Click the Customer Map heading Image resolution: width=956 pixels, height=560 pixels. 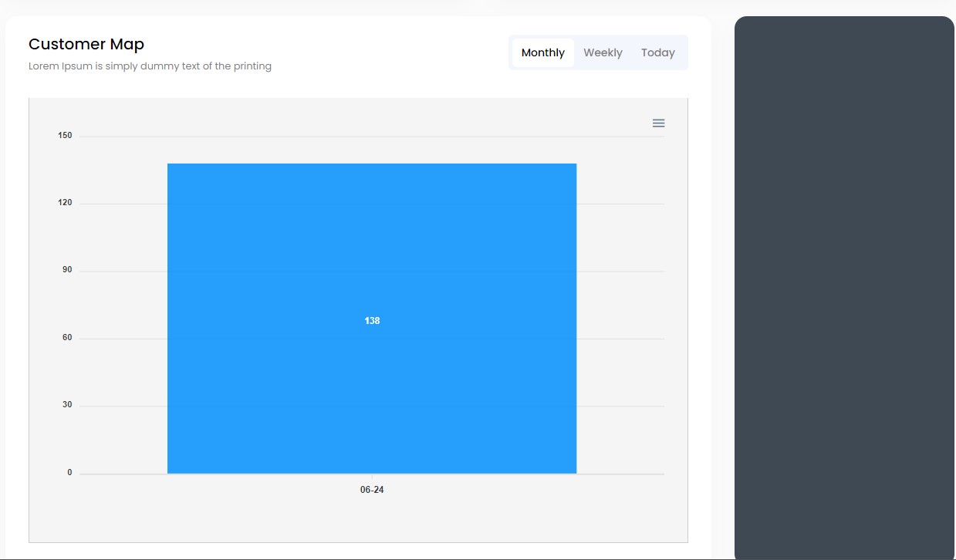(x=86, y=44)
